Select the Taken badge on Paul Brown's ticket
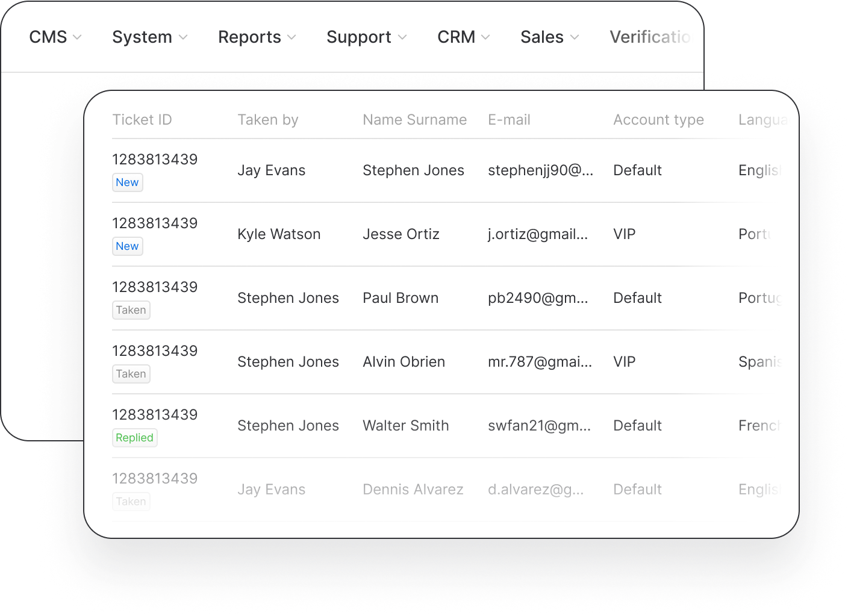Viewport: 848px width, 616px height. click(131, 310)
